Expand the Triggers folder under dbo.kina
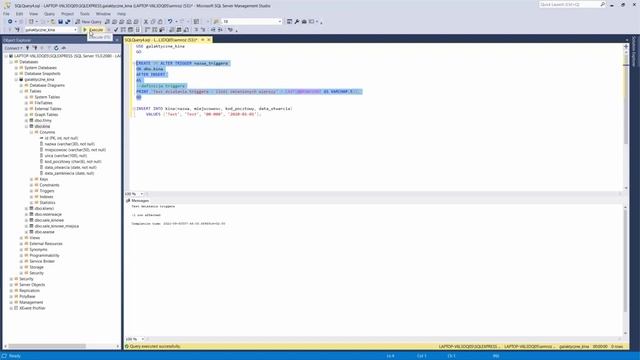Image resolution: width=640 pixels, height=360 pixels. [31, 191]
